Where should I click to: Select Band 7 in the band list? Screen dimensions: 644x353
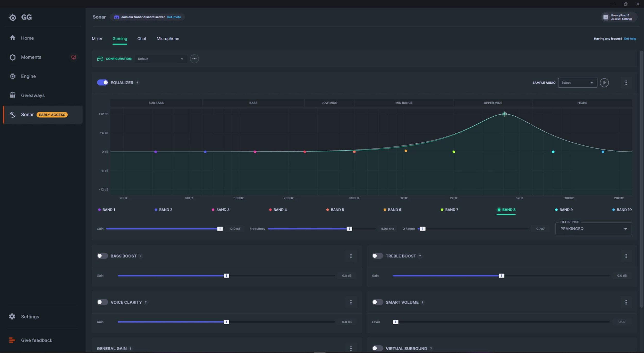click(449, 210)
